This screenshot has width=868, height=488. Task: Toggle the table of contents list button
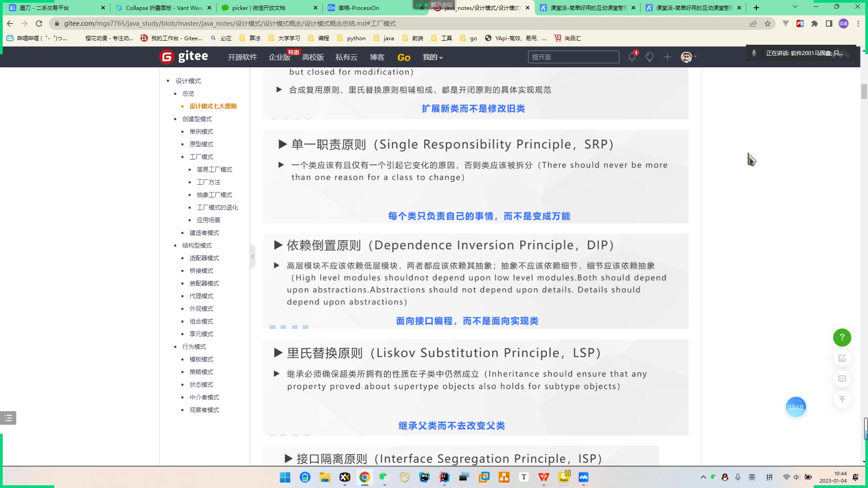(x=8, y=418)
